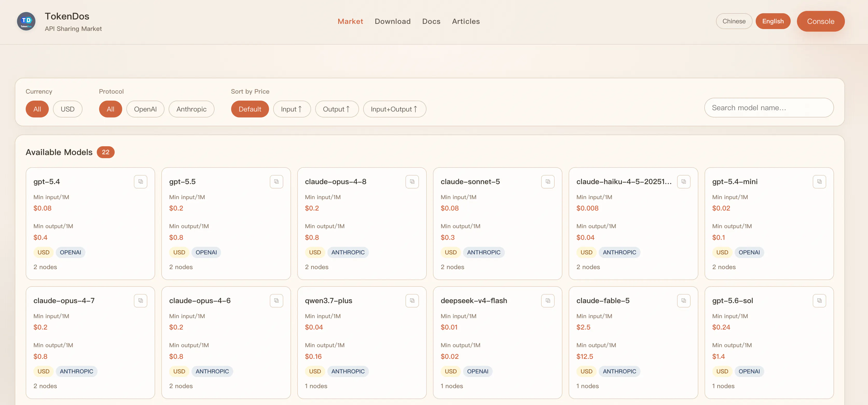The image size is (868, 405).
Task: Copy the claude-opus-4-6 model name
Action: (276, 301)
